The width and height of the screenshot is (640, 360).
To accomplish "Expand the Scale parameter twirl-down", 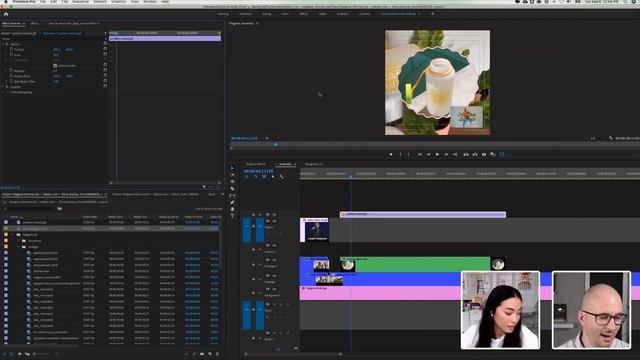I will [7, 55].
